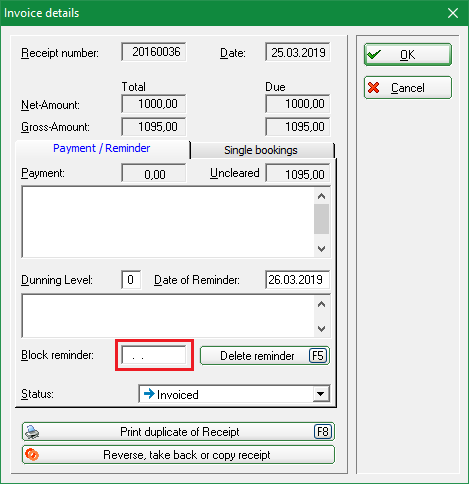Screen dimensions: 469x484
Task: Click the payment list scroll up arrow
Action: [x=321, y=196]
